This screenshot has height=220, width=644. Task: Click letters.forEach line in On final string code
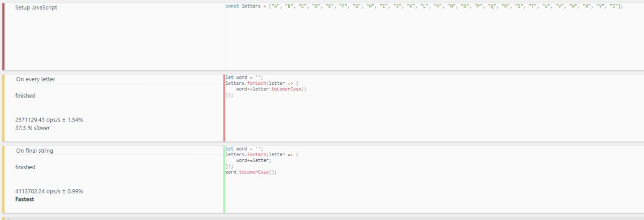[x=262, y=155]
